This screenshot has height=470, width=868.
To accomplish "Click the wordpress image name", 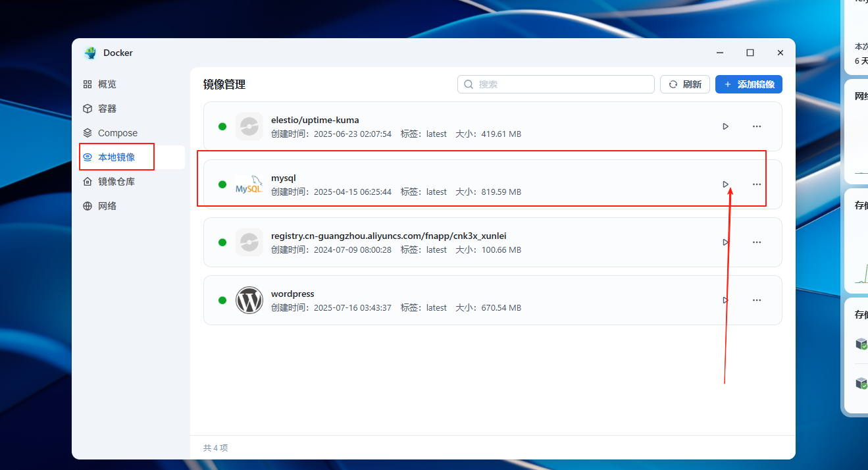I will pyautogui.click(x=293, y=294).
